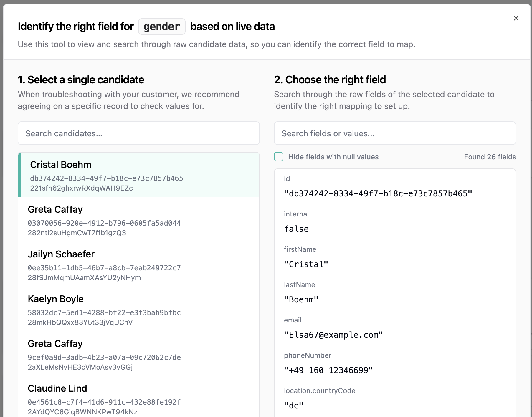Screen dimensions: 532x417
Task: Enable Hide fields with null values checkbox
Action: coord(279,157)
